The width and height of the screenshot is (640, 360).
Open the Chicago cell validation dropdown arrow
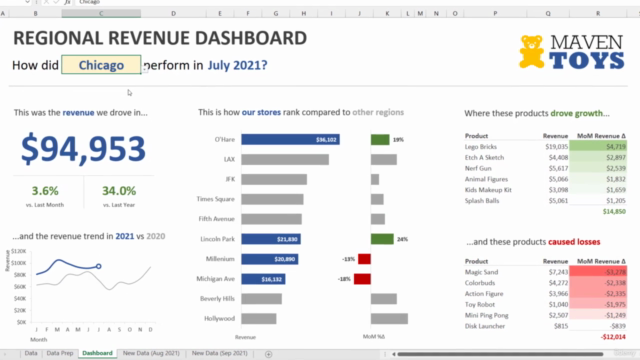pyautogui.click(x=145, y=69)
